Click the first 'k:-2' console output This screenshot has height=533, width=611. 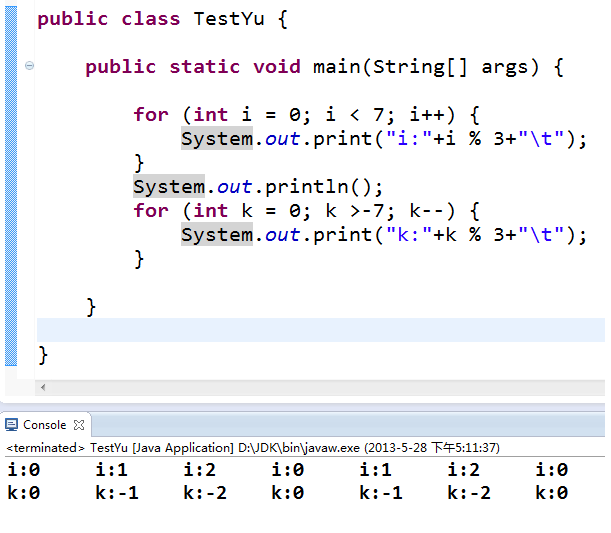[205, 493]
